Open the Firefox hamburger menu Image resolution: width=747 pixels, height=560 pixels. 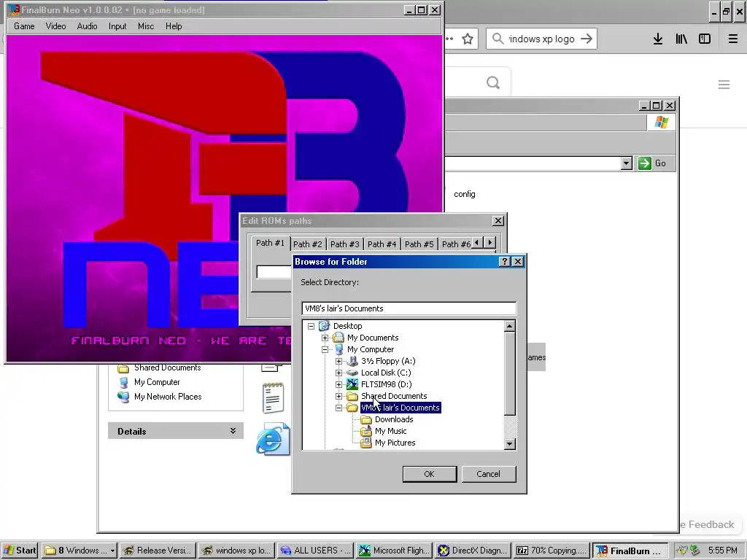[733, 39]
